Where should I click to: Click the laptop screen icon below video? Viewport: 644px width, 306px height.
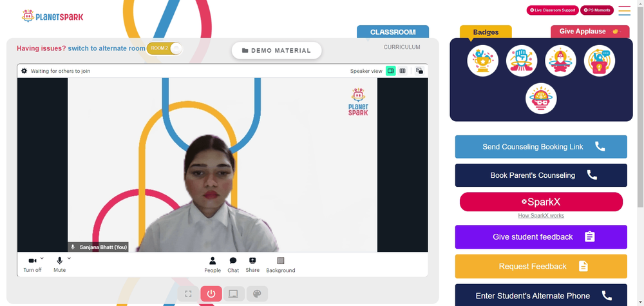[x=234, y=294]
